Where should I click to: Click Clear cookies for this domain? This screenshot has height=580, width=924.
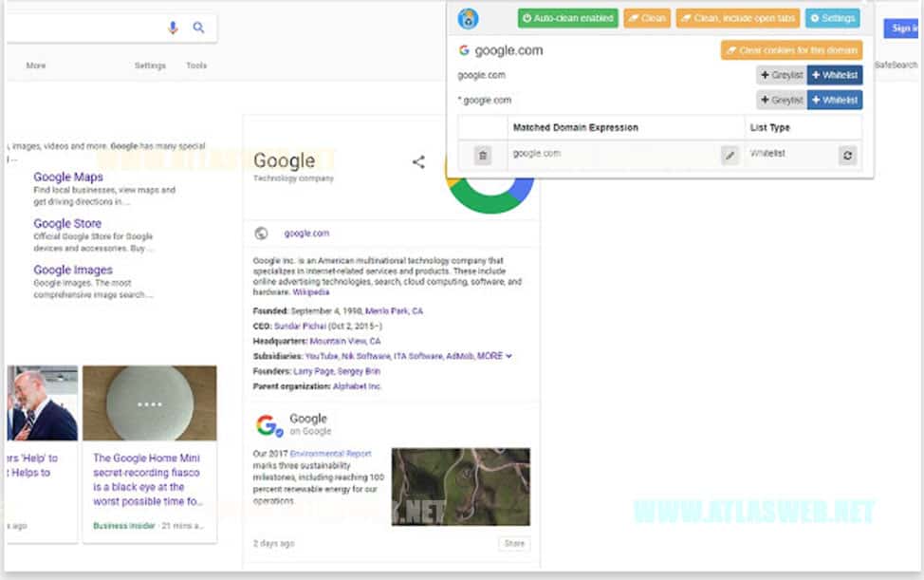(x=791, y=50)
